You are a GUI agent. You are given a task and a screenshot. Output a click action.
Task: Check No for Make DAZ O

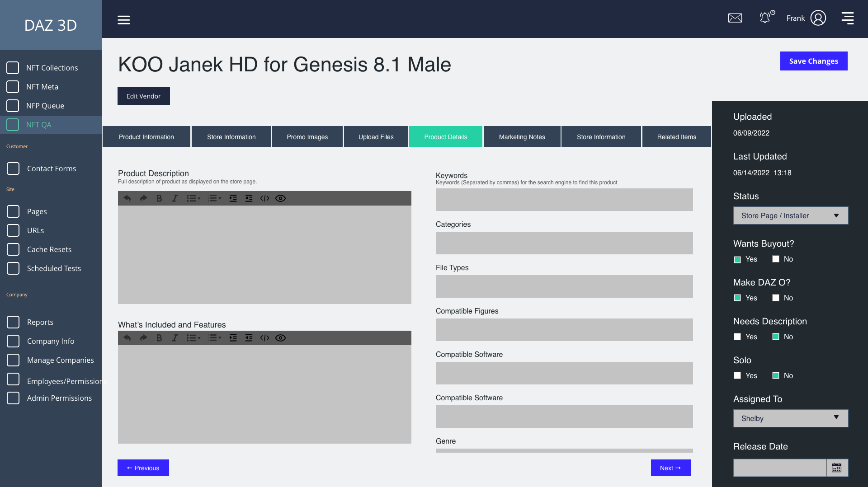(776, 298)
